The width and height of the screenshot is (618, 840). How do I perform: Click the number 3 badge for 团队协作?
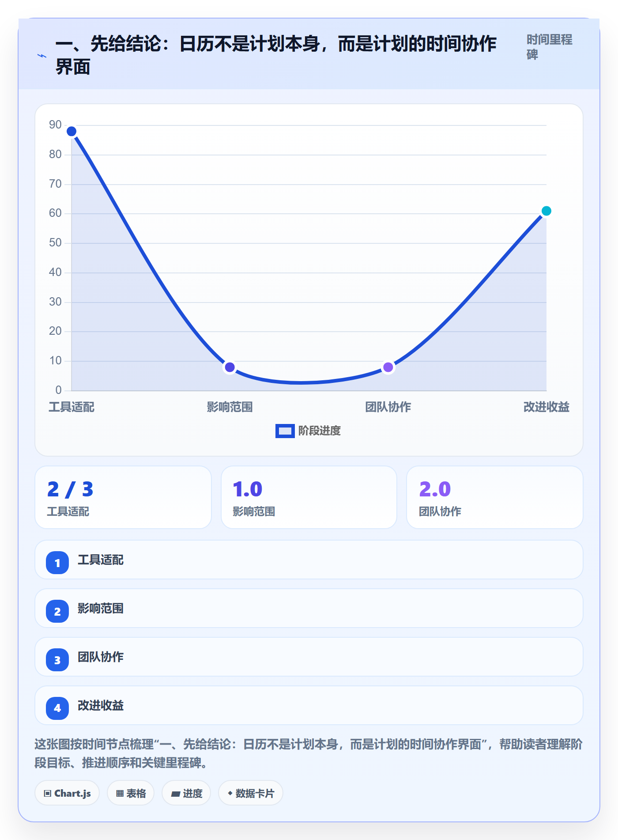[x=57, y=660]
